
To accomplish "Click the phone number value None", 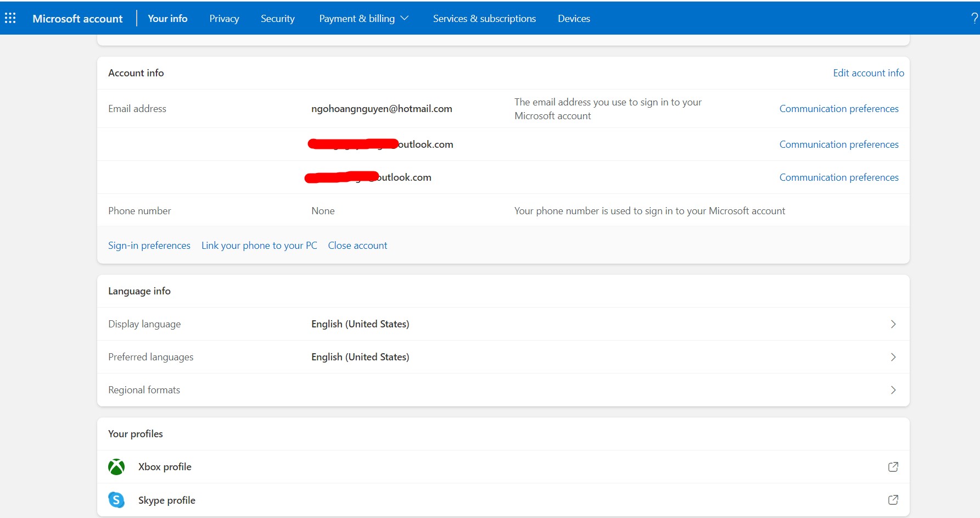I will tap(323, 211).
